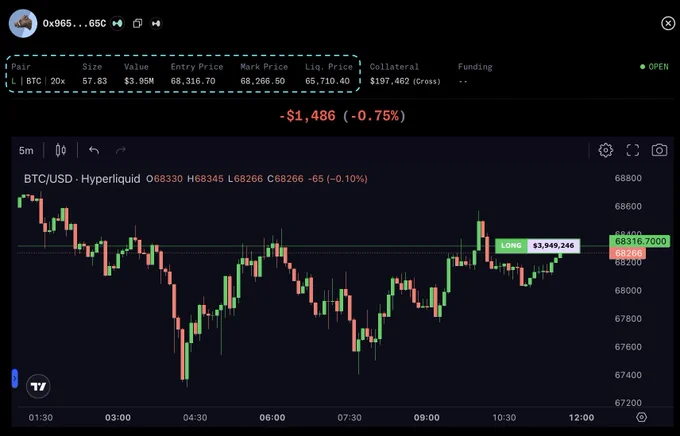
Task: Click the 68000 price axis label
Action: point(628,290)
